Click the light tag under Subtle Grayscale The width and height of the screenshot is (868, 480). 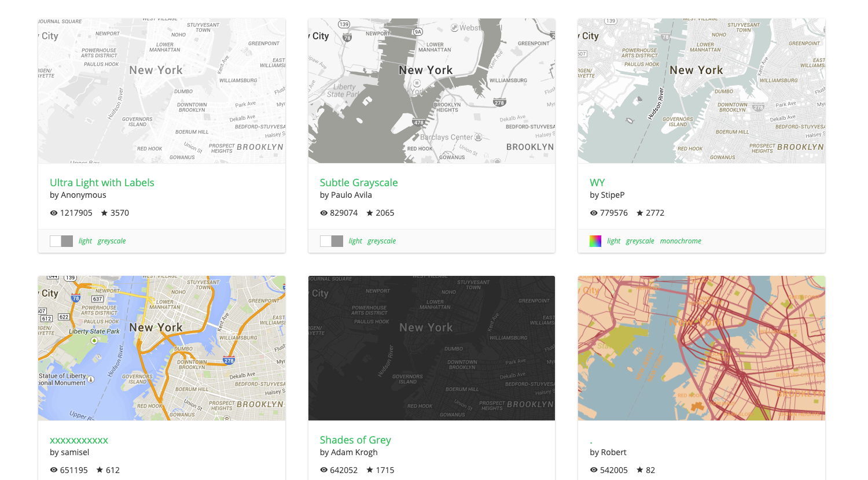tap(355, 241)
